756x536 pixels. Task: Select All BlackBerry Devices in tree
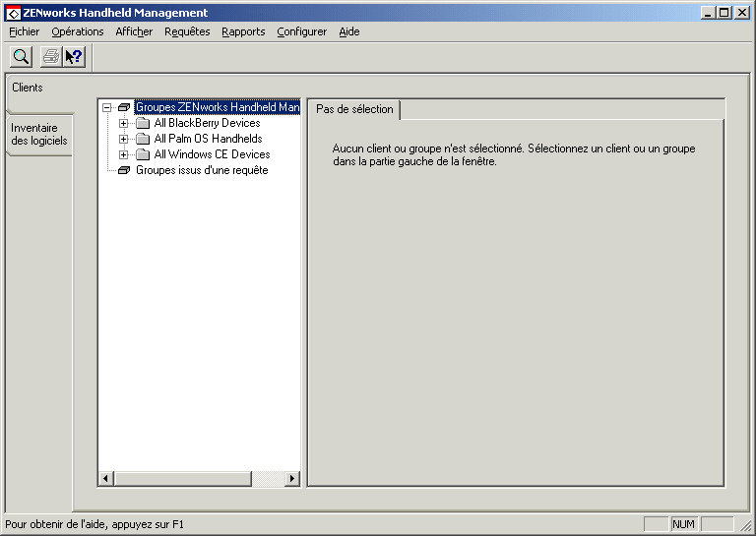(208, 123)
